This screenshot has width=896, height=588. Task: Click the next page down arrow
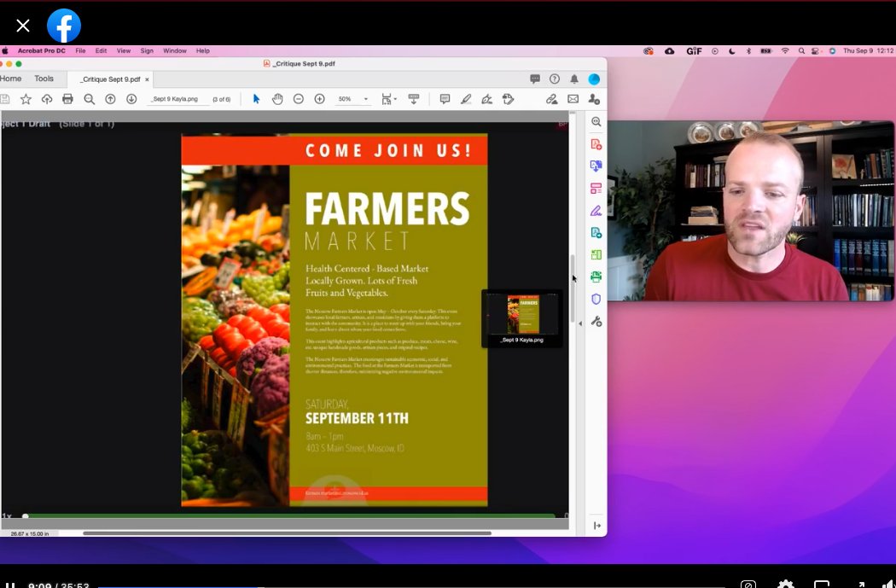[x=130, y=98]
